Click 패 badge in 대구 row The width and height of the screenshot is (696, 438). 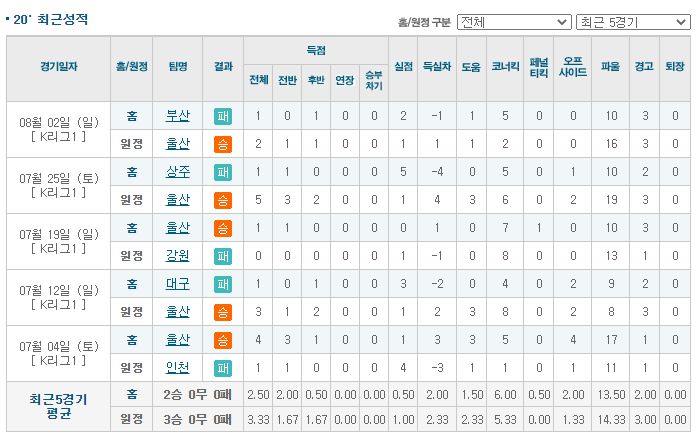pos(223,284)
